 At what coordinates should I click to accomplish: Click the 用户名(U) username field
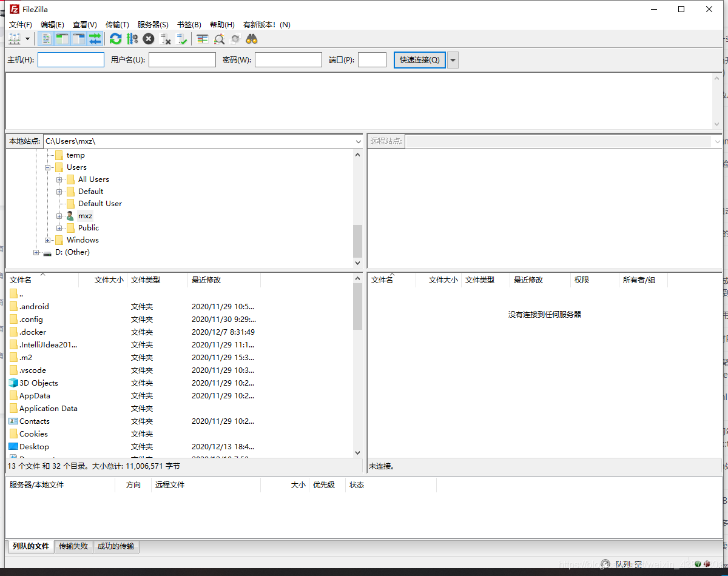pyautogui.click(x=182, y=59)
